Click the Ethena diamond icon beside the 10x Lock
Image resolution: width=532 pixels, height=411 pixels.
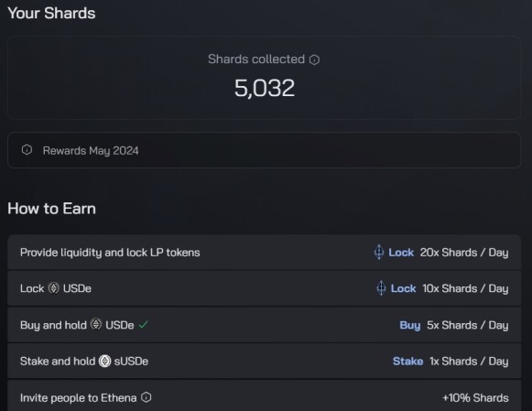click(381, 288)
